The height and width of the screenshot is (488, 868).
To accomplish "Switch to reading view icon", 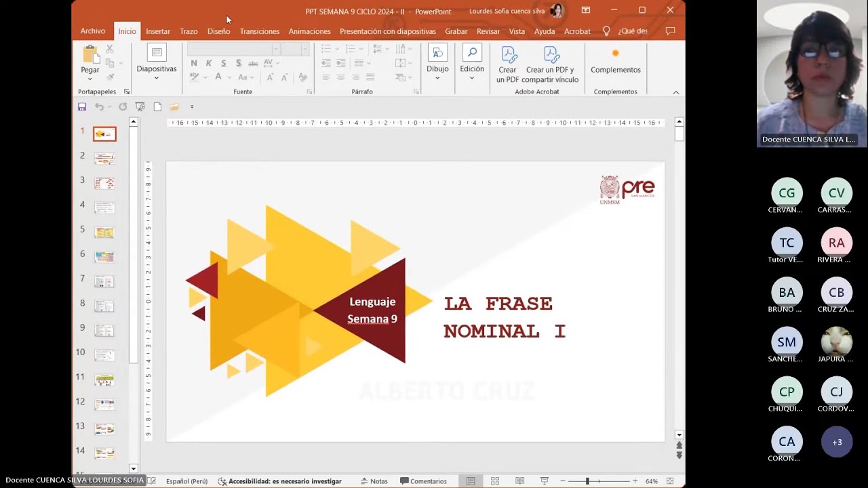I will (519, 481).
